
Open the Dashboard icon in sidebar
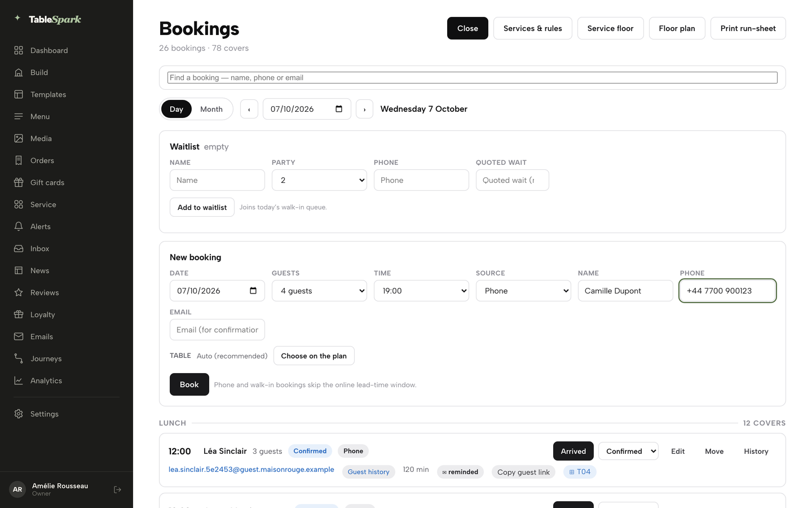(x=19, y=50)
